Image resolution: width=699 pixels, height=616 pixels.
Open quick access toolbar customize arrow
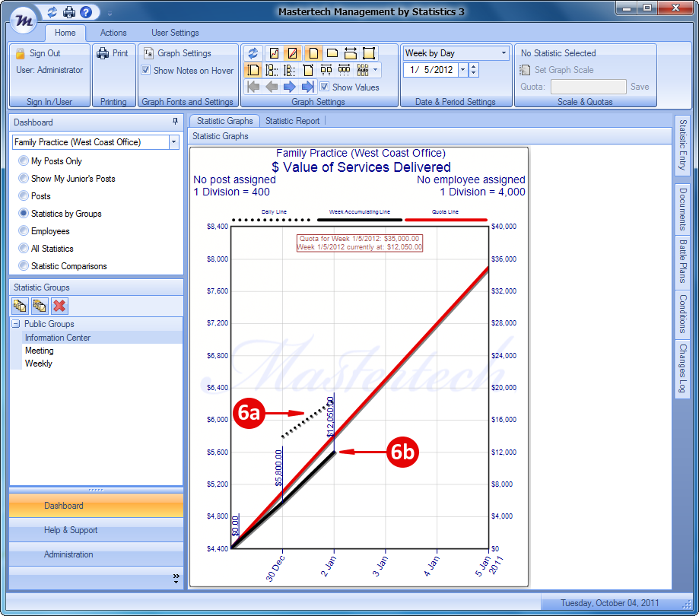click(x=110, y=14)
